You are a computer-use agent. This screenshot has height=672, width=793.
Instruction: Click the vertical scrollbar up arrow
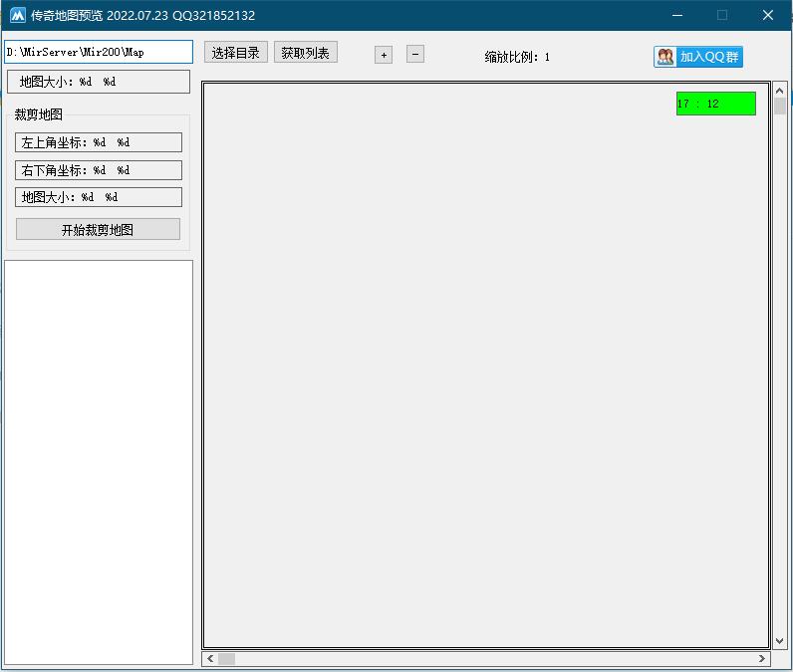[780, 91]
